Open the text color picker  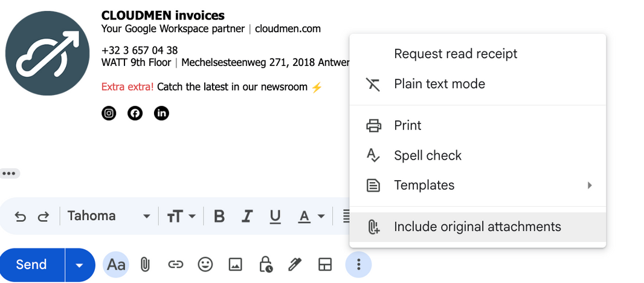[x=312, y=216]
